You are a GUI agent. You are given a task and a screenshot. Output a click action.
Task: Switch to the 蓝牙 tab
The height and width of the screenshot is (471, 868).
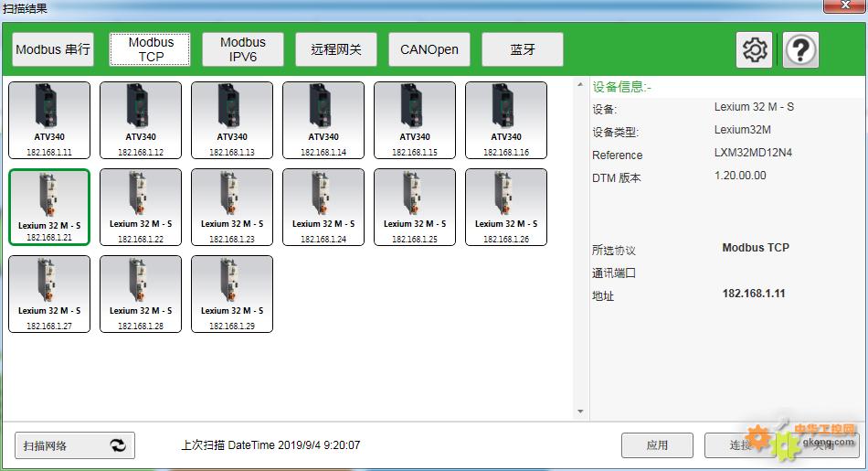523,49
